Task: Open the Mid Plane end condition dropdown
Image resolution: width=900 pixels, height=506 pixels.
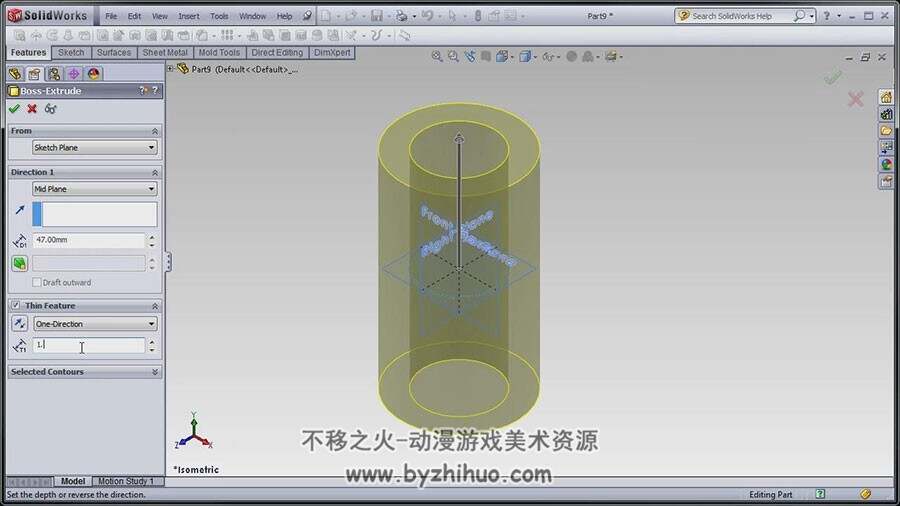Action: (94, 189)
